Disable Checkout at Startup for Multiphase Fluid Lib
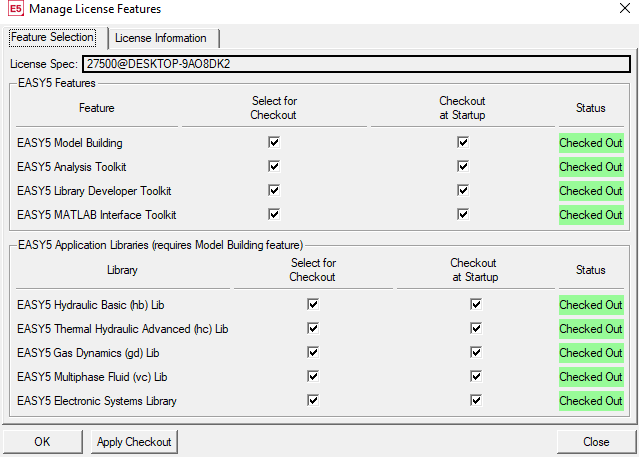This screenshot has width=639, height=457. 475,376
